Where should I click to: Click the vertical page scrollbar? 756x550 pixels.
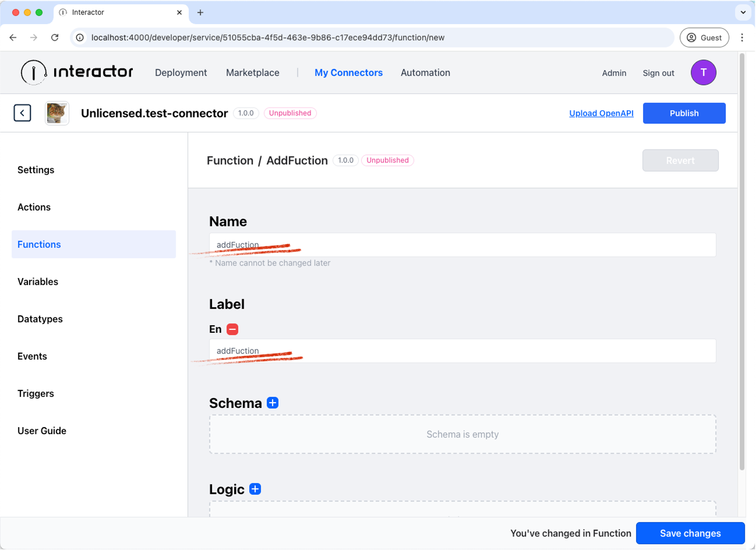[742, 262]
